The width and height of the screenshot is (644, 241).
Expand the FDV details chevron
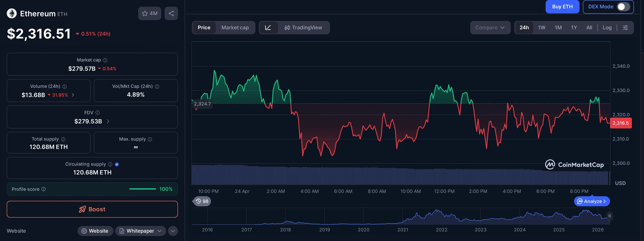tap(108, 121)
